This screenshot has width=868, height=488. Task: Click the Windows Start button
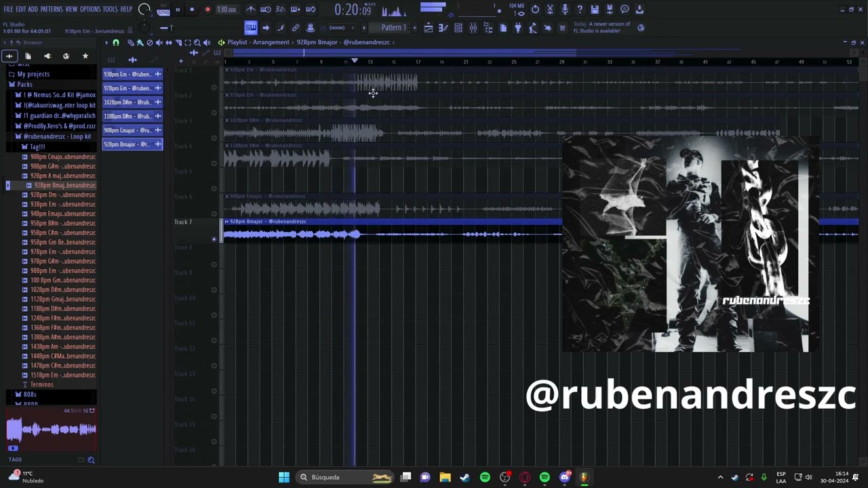tap(284, 477)
